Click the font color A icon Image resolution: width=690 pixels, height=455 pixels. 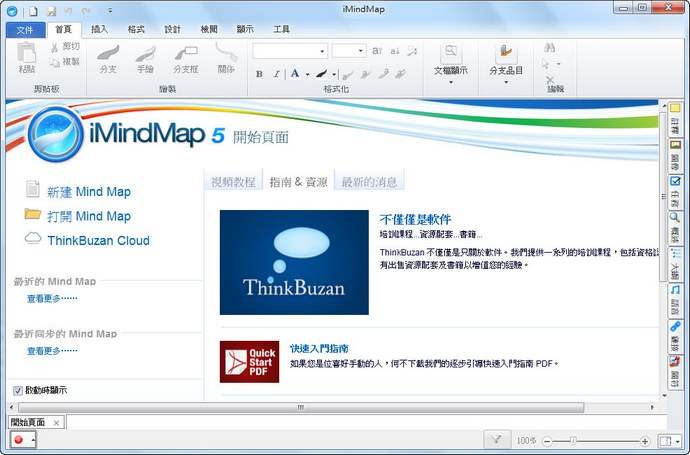coord(295,73)
